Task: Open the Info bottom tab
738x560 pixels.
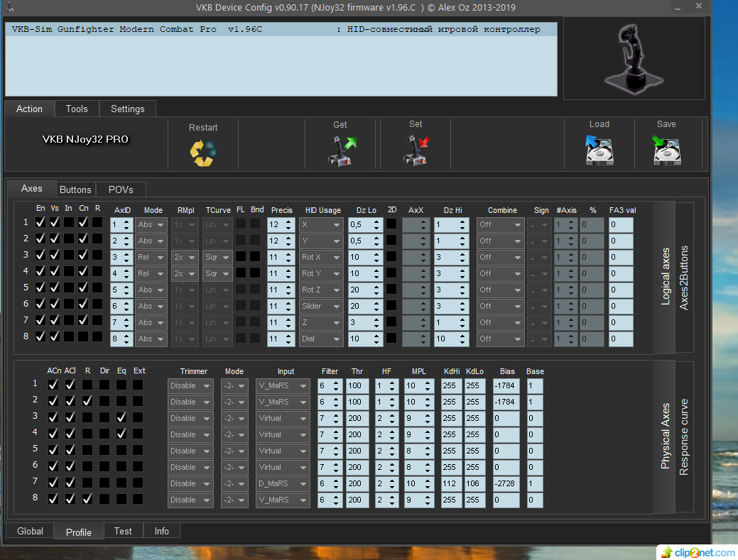Action: (161, 531)
